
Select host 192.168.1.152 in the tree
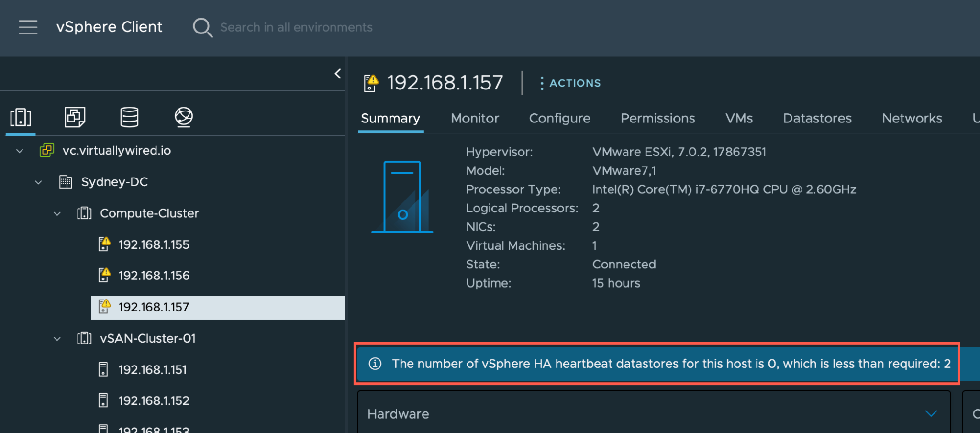click(154, 400)
